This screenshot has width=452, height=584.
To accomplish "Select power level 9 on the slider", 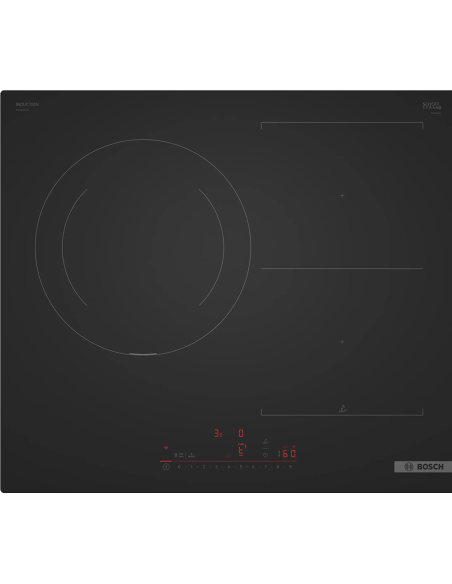I will 290,467.
